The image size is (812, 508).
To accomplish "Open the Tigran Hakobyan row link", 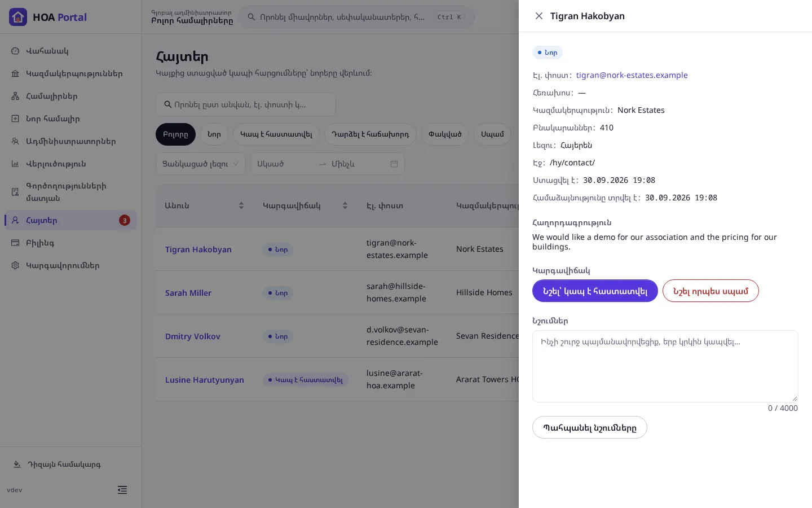I will click(x=198, y=249).
